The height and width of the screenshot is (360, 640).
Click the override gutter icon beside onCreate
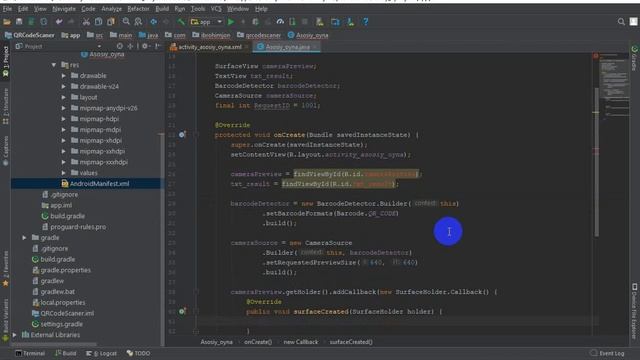tap(182, 134)
